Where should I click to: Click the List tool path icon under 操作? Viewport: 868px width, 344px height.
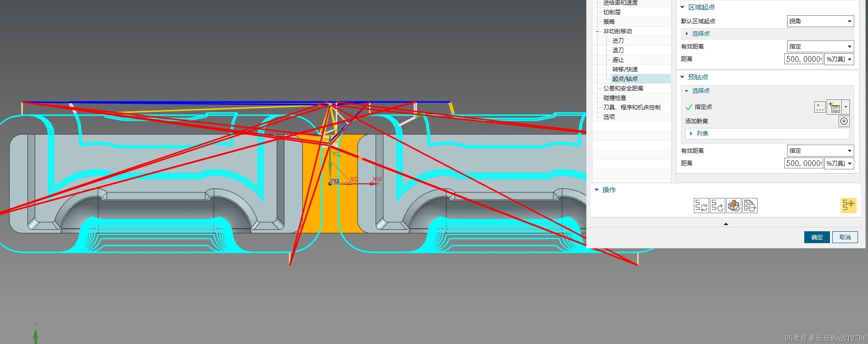point(750,206)
